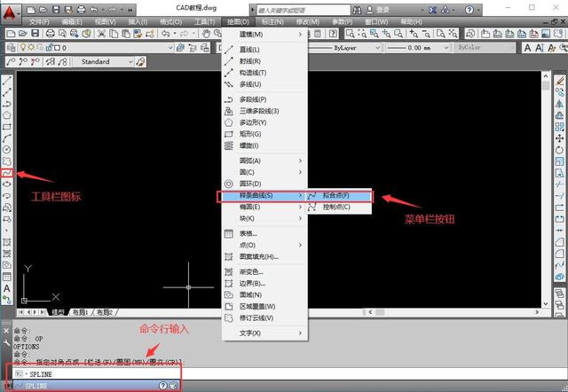Select the Circle tool in the left toolbar

(x=7, y=150)
